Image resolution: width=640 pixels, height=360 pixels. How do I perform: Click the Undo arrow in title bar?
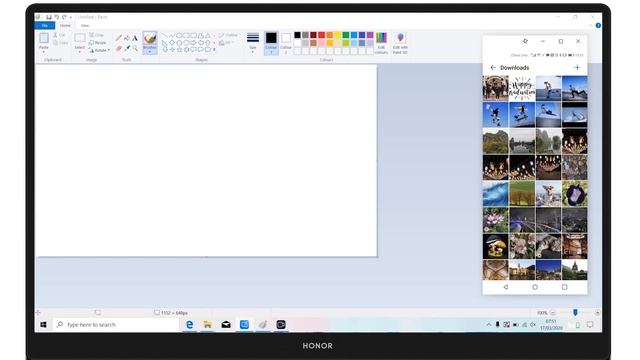(56, 17)
